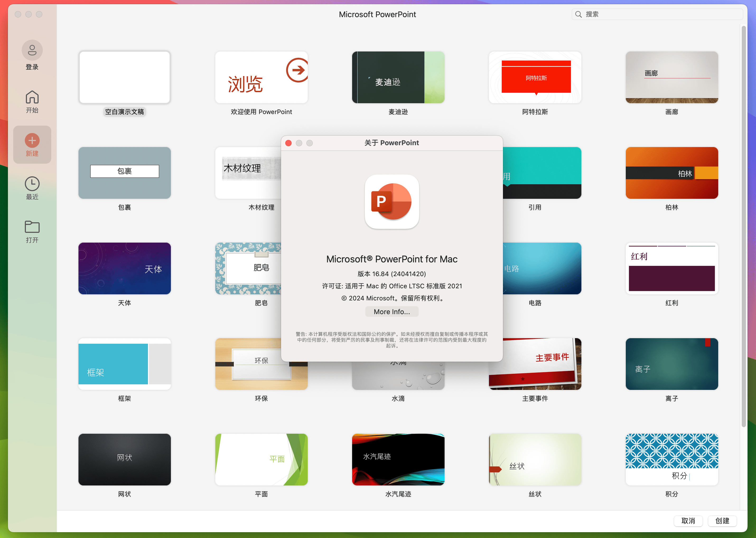This screenshot has width=756, height=538.
Task: Choose the Droplet (水滴) template
Action: coord(398,376)
